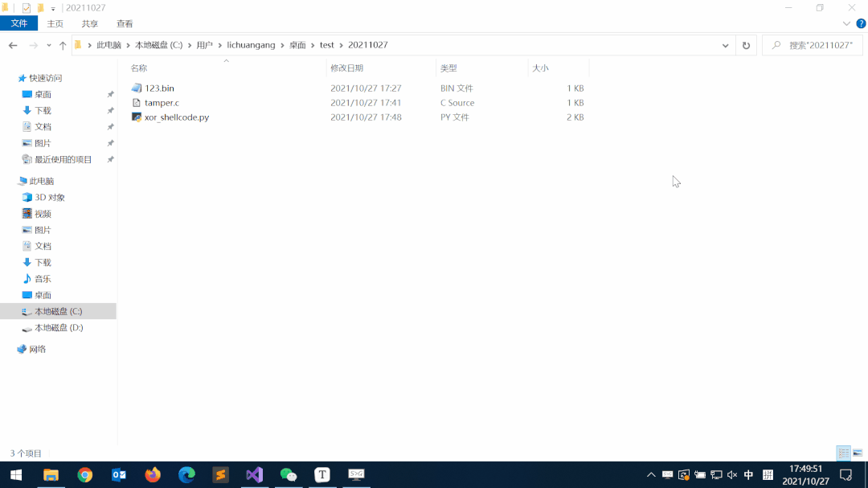This screenshot has width=868, height=488.
Task: Expand the ribbon with the chevron
Action: 845,23
